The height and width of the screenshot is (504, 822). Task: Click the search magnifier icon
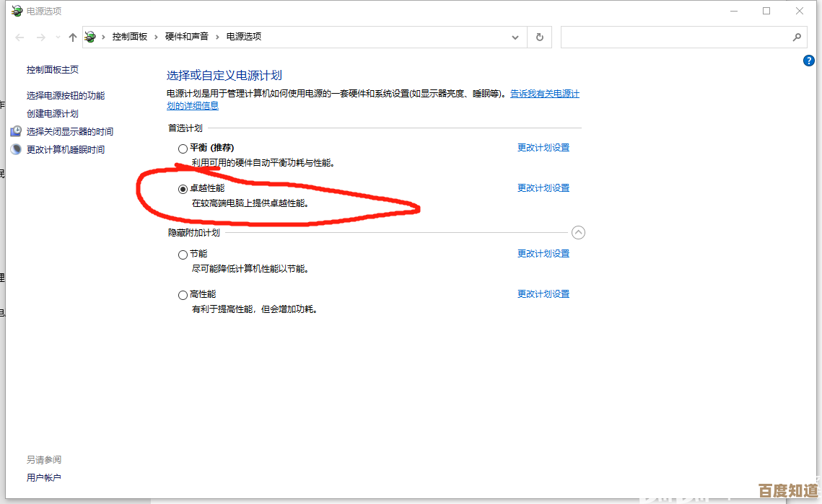pyautogui.click(x=797, y=37)
